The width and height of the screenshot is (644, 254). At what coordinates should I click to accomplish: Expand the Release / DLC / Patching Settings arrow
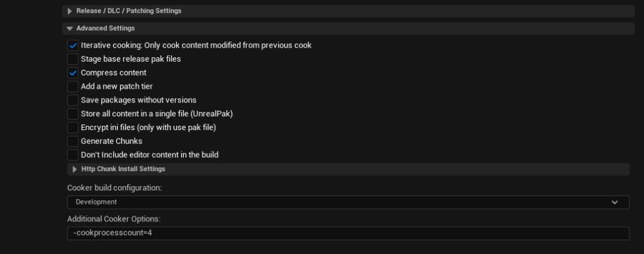click(69, 11)
